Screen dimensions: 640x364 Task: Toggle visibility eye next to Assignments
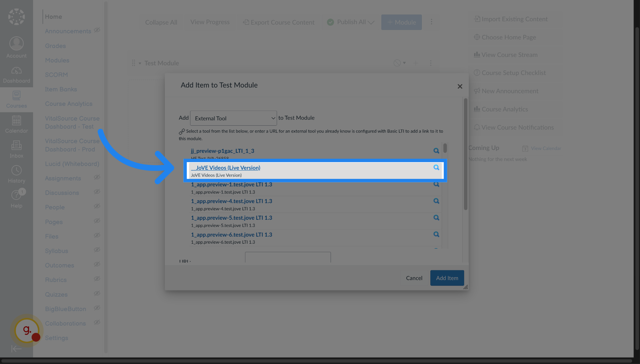(97, 177)
